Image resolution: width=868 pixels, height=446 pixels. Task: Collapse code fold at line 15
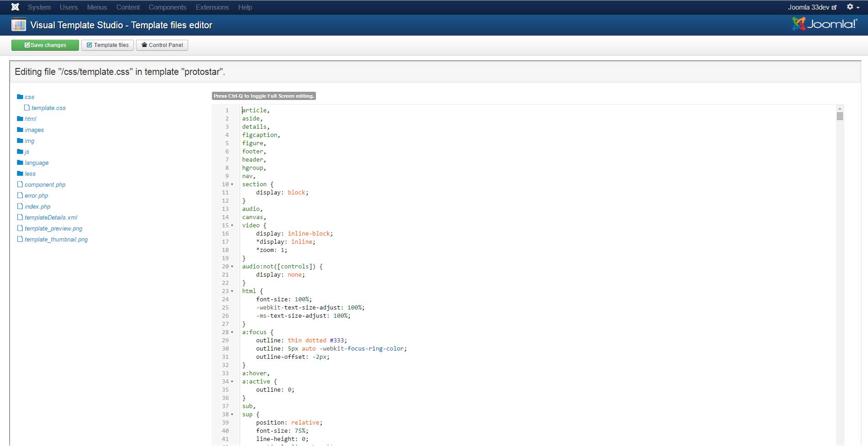(x=232, y=226)
